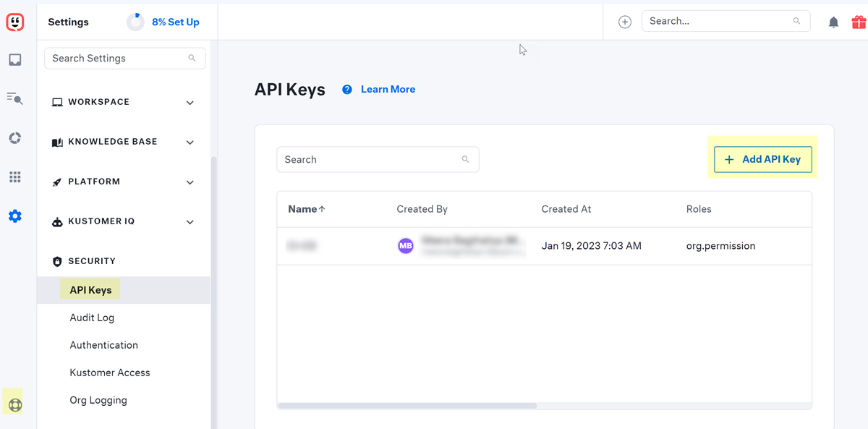Click the Kustomer logo icon
Viewport: 868px width, 429px height.
(15, 22)
